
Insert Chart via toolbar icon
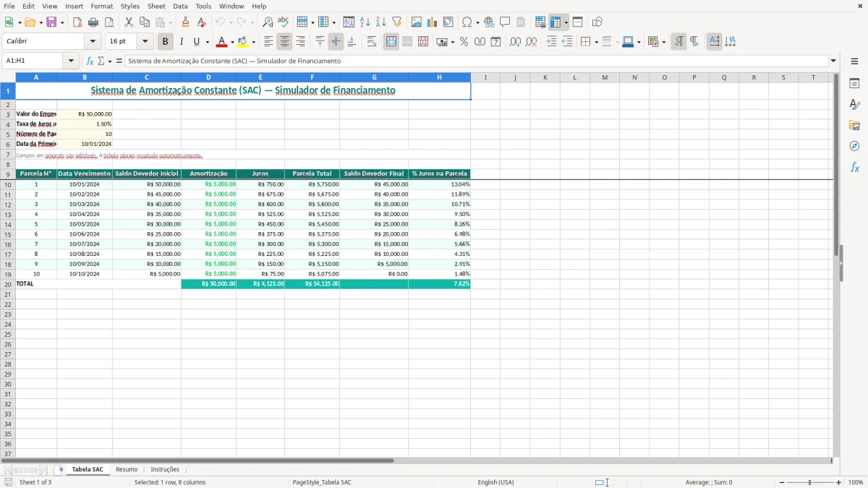point(433,22)
